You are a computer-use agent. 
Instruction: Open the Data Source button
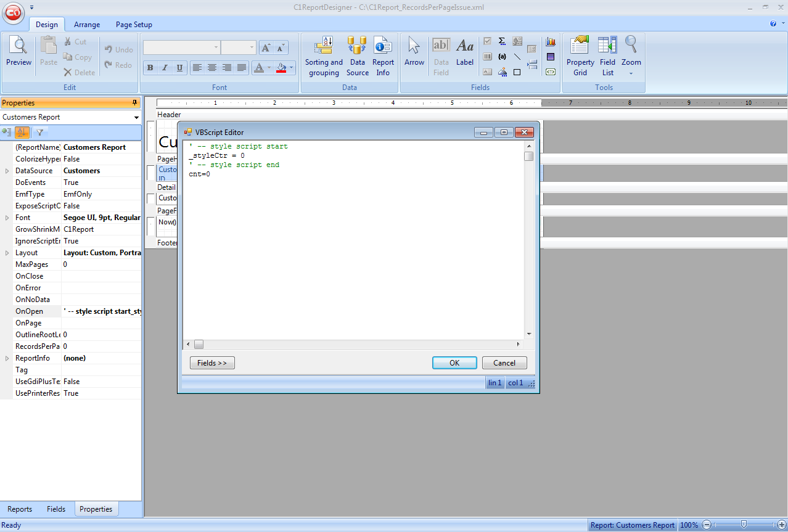(357, 57)
